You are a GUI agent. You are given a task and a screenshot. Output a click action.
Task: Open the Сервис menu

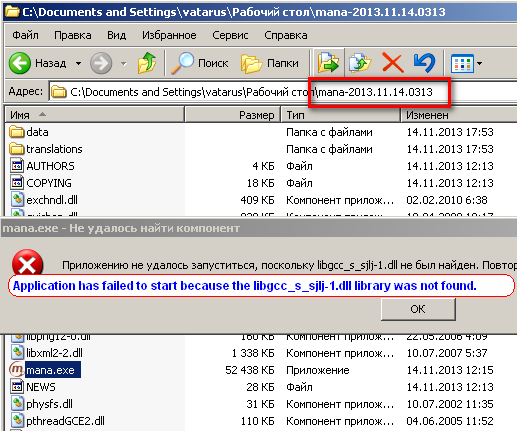click(x=230, y=35)
